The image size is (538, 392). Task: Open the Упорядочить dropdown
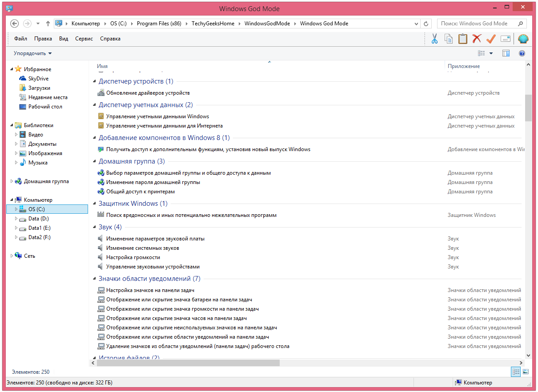[32, 53]
